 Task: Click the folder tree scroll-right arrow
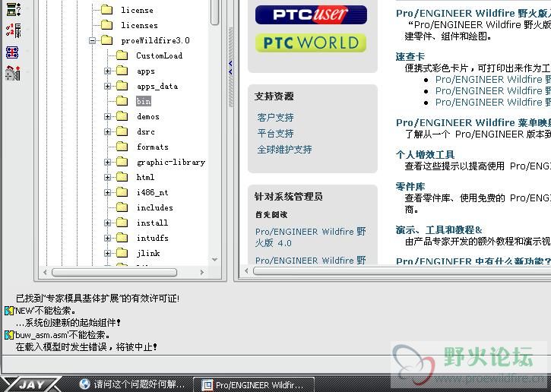tap(201, 272)
